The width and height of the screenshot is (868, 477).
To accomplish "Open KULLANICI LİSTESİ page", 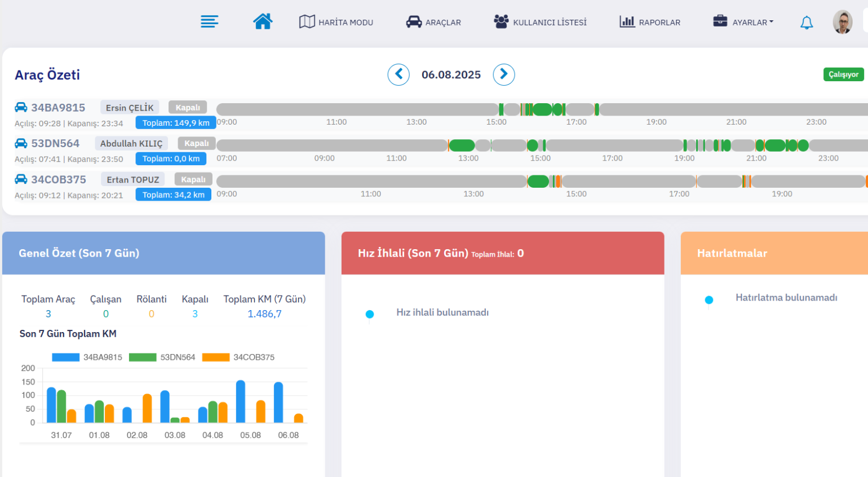I will 540,22.
